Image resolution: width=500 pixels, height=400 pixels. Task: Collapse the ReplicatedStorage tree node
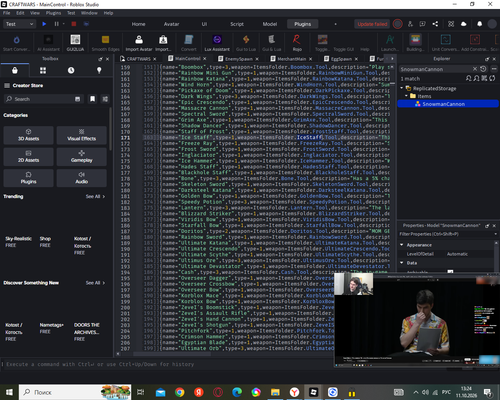402,88
